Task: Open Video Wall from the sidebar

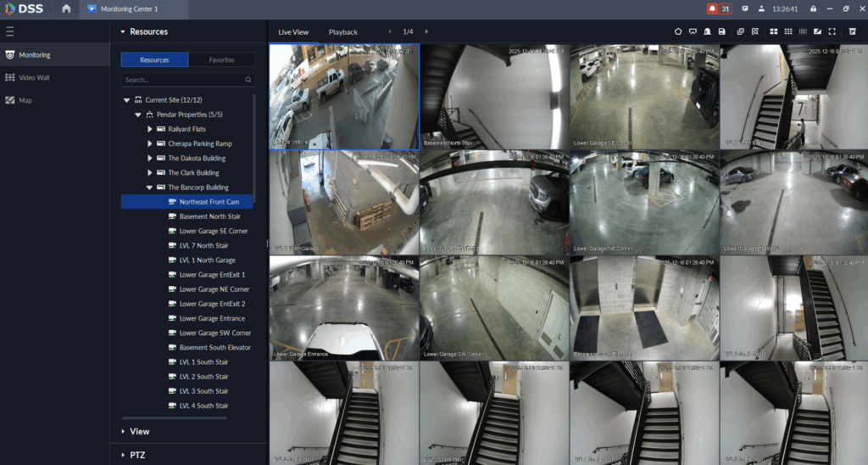Action: tap(34, 77)
